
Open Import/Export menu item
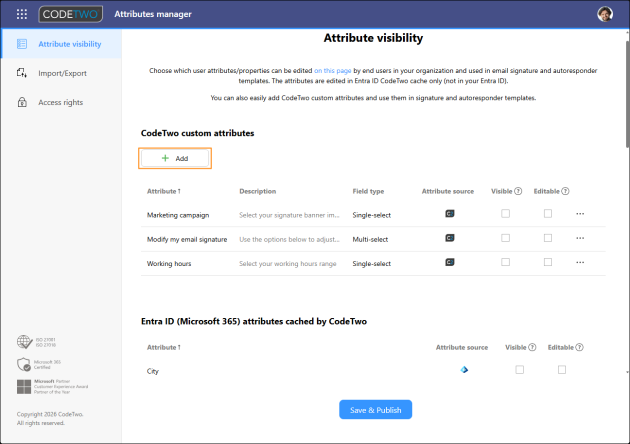pos(61,73)
